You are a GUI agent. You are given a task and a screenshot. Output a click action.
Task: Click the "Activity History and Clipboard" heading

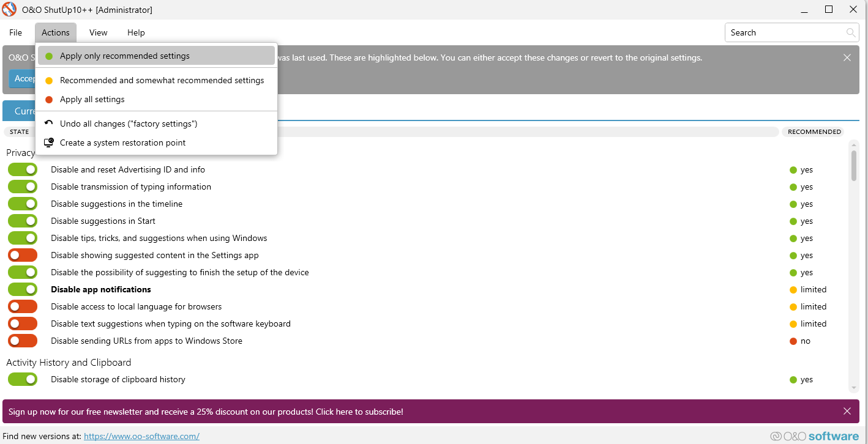[x=69, y=362]
